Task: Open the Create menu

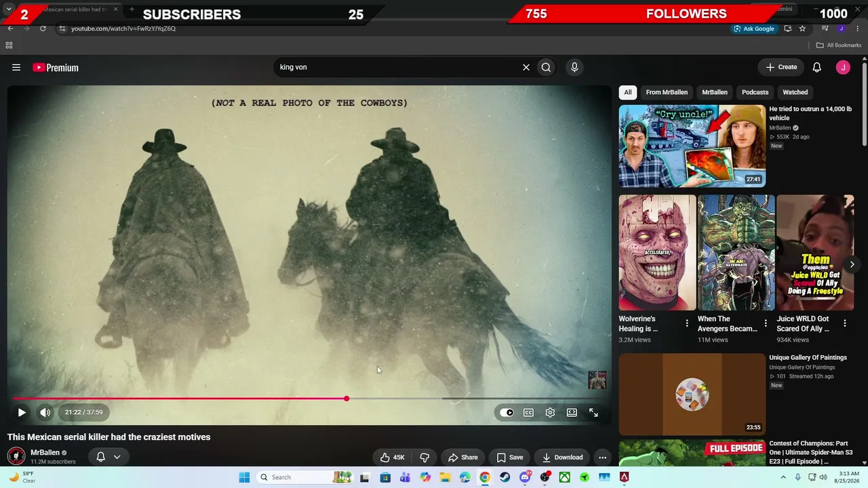Action: (x=781, y=67)
